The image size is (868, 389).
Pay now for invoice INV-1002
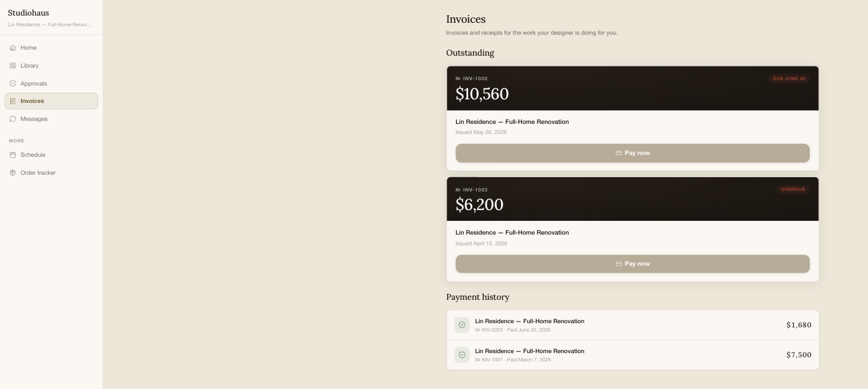633,153
